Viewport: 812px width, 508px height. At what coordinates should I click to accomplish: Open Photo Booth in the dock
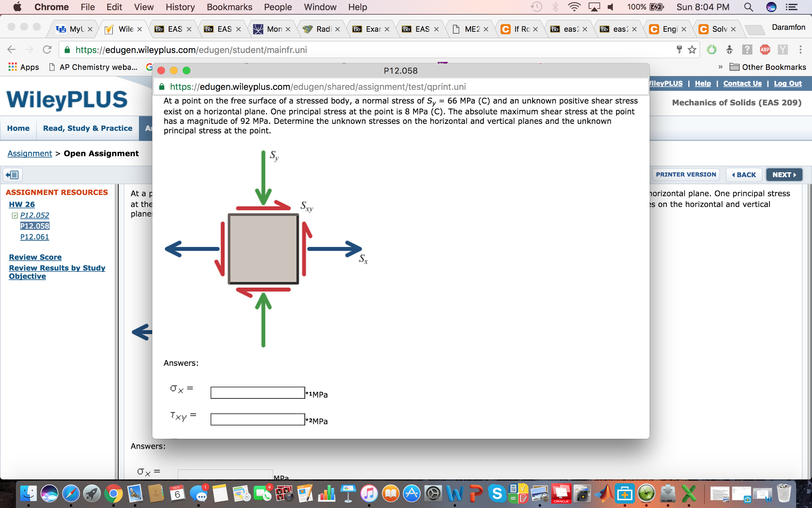click(x=284, y=494)
